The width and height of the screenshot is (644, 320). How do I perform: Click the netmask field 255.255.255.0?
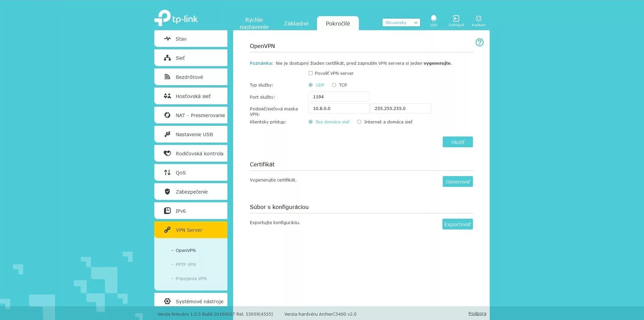(x=400, y=108)
